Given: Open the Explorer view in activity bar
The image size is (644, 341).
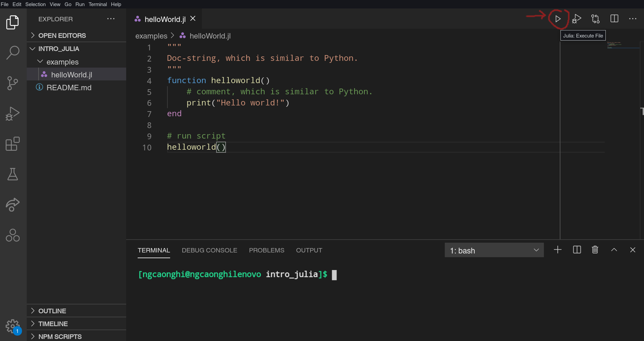Looking at the screenshot, I should [13, 22].
